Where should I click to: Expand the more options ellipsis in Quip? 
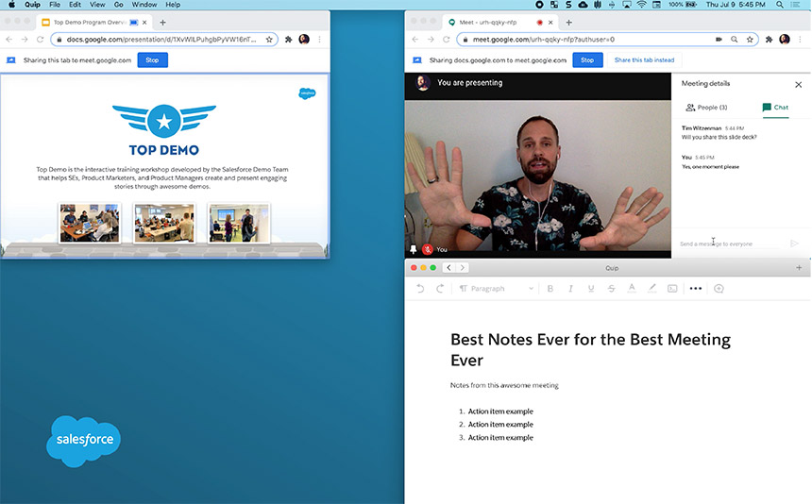696,289
